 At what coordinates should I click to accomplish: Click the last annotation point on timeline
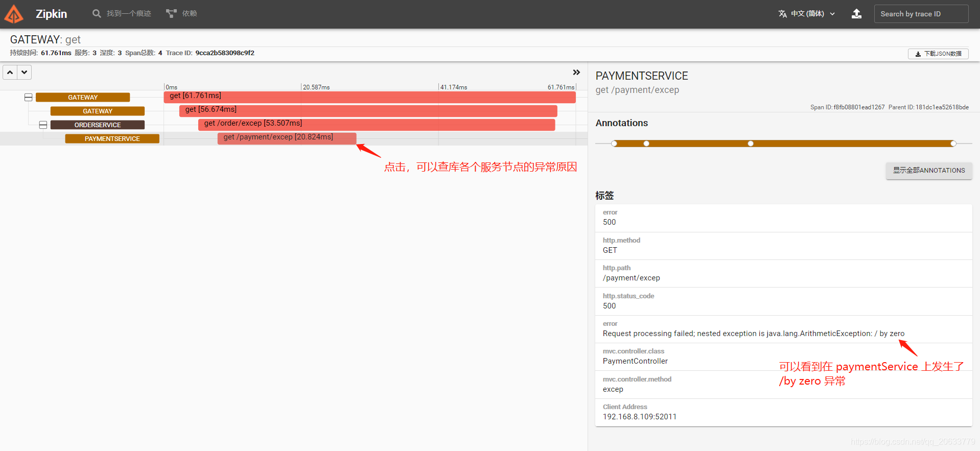(x=953, y=144)
